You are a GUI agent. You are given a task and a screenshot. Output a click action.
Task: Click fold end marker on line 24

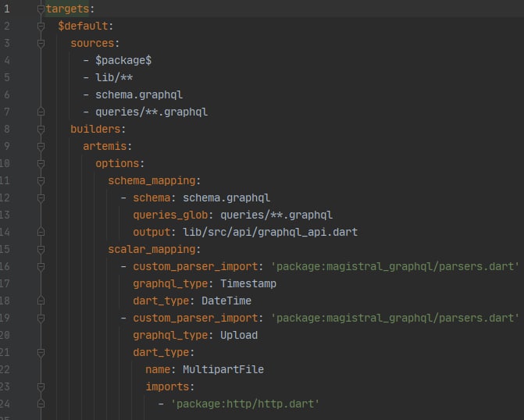tap(41, 404)
